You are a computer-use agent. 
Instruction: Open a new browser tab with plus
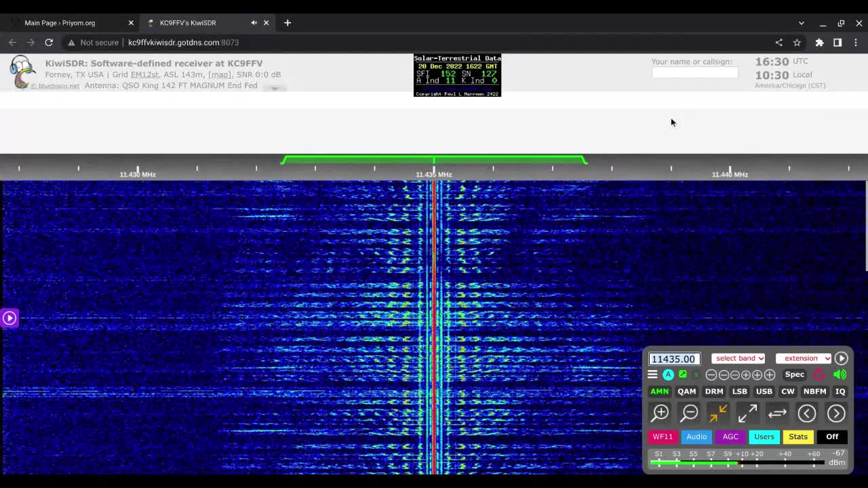pyautogui.click(x=288, y=23)
